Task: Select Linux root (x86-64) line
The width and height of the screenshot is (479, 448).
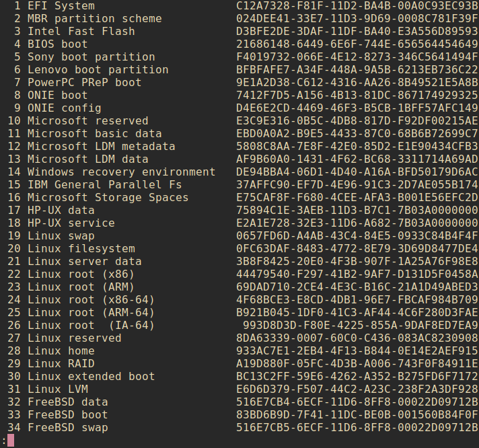Action: (x=91, y=300)
